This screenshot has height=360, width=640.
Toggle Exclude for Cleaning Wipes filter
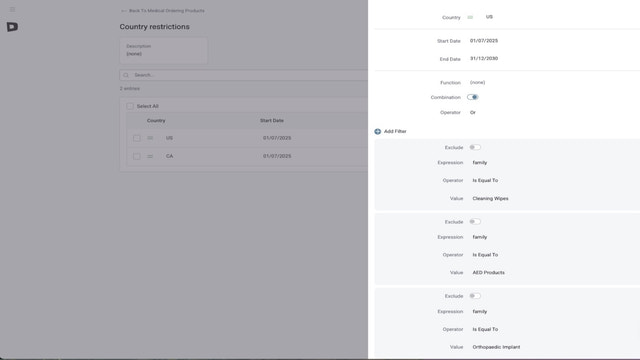tap(475, 147)
